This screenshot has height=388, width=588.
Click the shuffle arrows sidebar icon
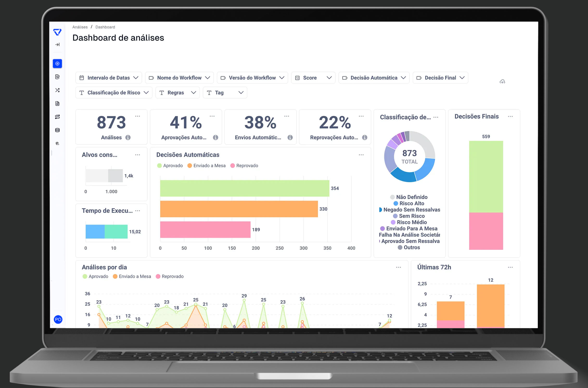click(57, 90)
